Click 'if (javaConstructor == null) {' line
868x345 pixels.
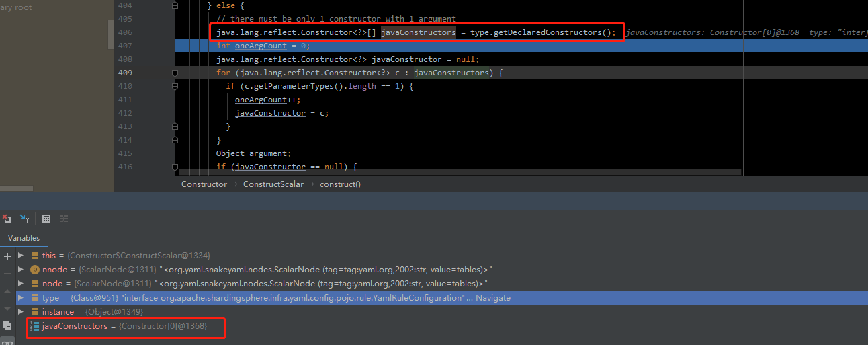[286, 167]
